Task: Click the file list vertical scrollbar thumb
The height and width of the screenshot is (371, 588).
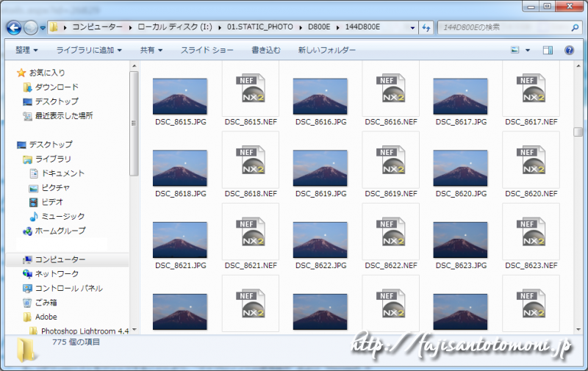Action: coord(578,132)
